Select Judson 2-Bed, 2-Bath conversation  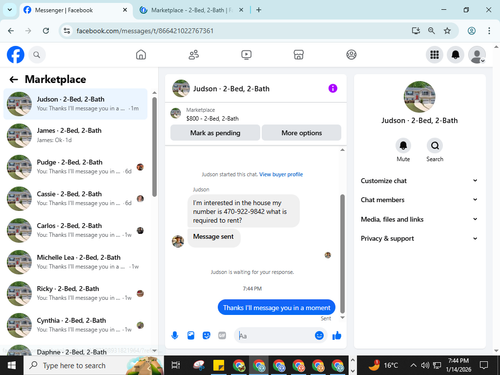pos(75,104)
